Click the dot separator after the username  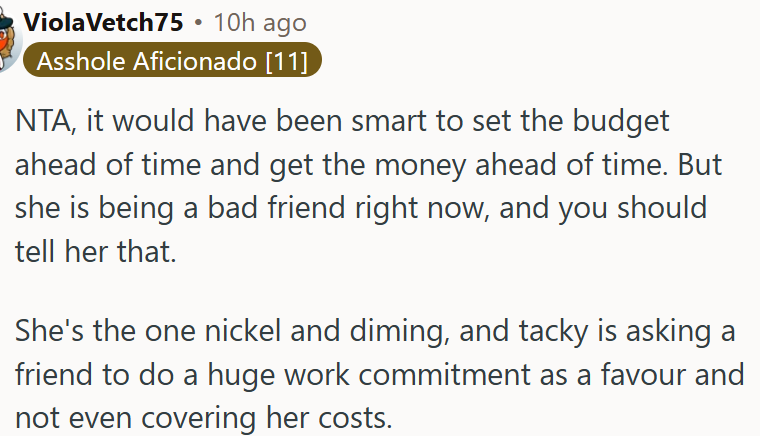(199, 22)
